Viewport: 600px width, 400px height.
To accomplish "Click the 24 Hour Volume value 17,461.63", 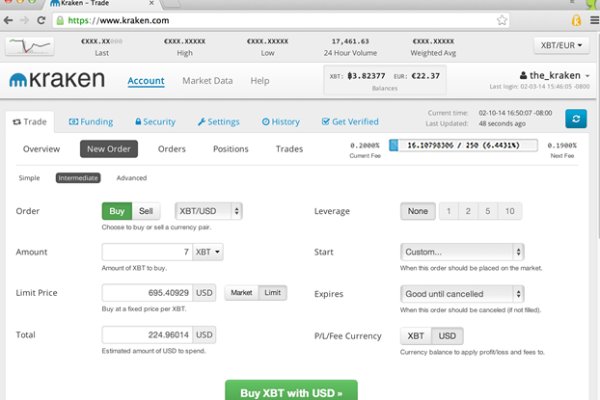I will [350, 41].
